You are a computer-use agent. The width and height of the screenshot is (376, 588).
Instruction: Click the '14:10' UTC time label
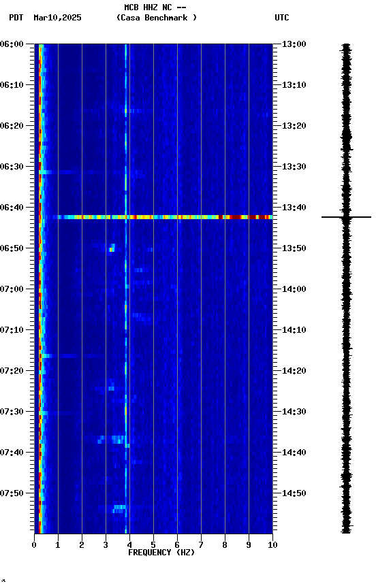tap(294, 330)
